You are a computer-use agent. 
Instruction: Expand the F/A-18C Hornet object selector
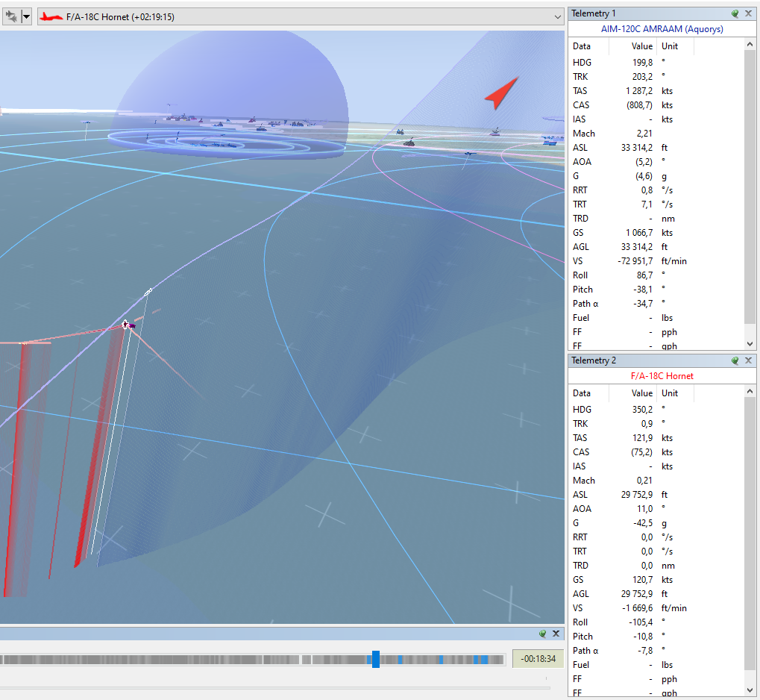click(557, 17)
